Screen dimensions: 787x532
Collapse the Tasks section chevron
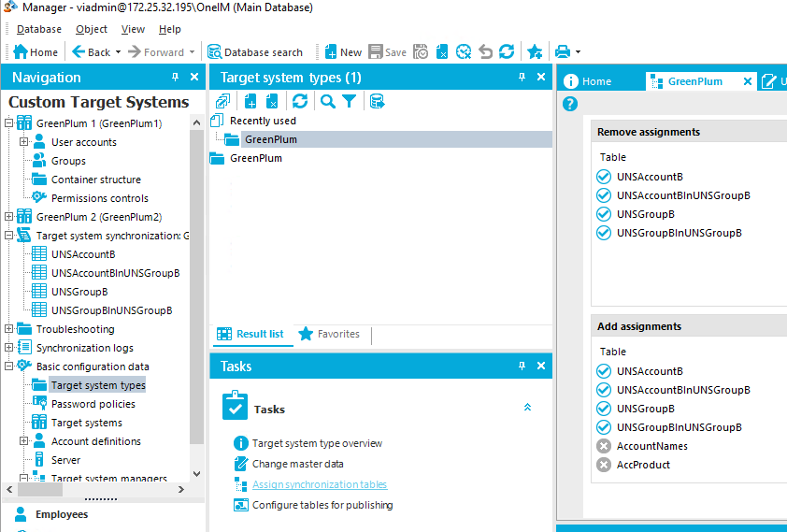click(527, 407)
